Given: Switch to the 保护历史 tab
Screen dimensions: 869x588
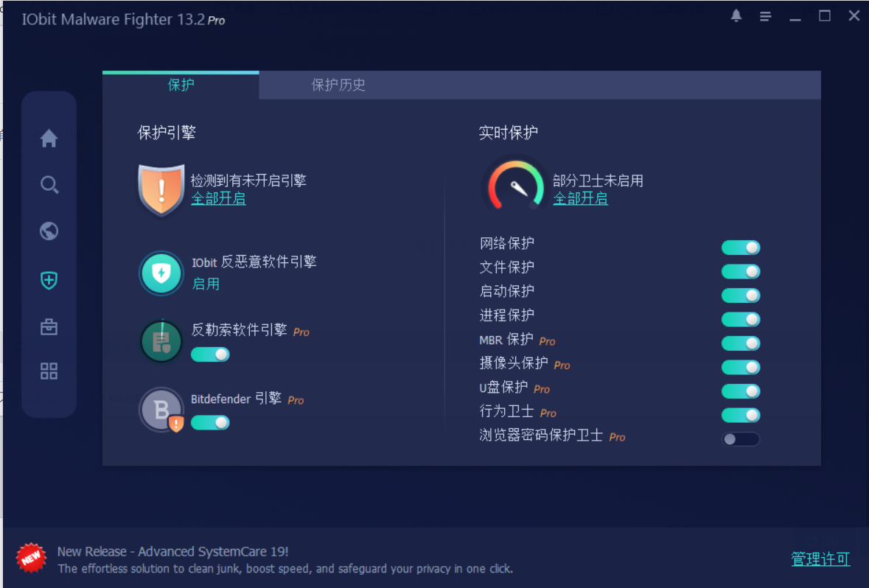Looking at the screenshot, I should (x=338, y=85).
